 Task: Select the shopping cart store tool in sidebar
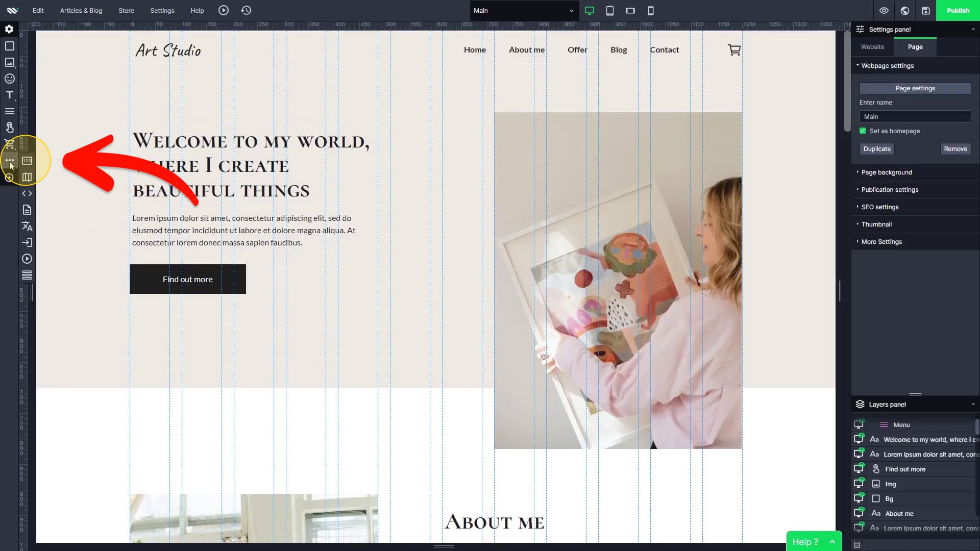[x=9, y=144]
